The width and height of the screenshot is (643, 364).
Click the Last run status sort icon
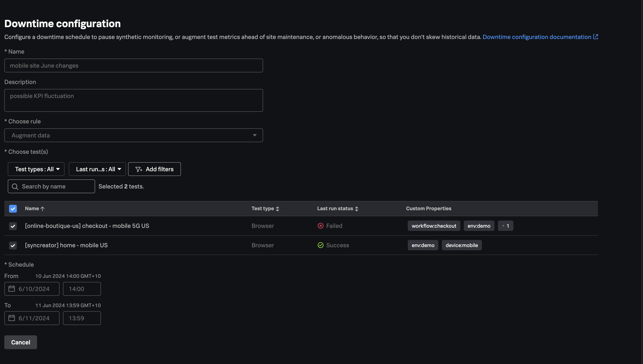[x=357, y=208]
